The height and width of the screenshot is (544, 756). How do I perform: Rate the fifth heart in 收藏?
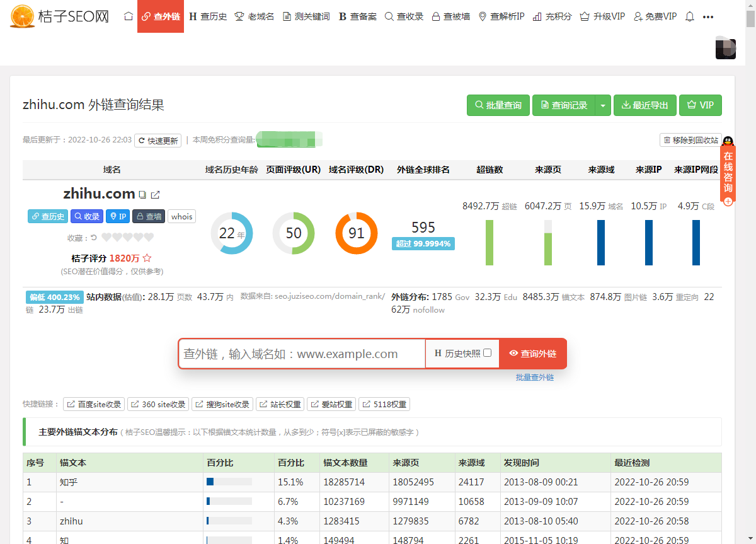click(x=149, y=238)
